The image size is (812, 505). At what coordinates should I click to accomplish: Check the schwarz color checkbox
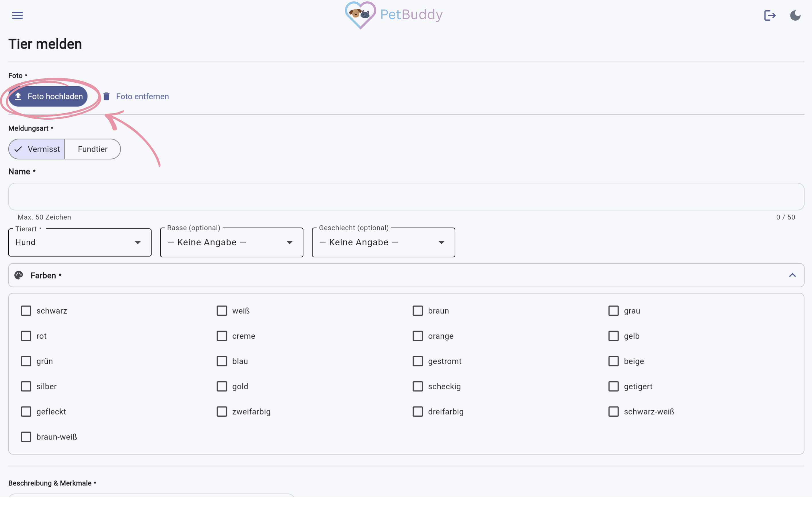click(26, 311)
